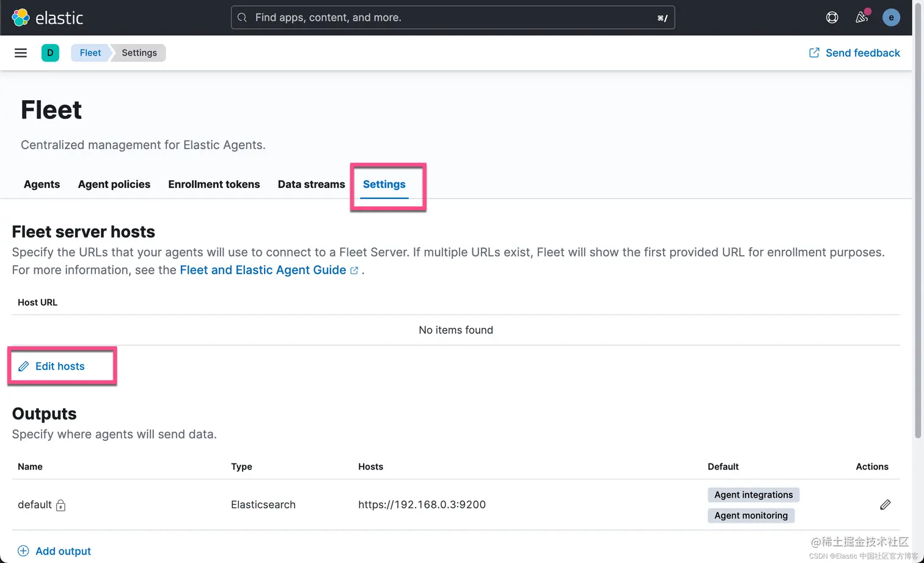Open the Elastic home logo

[47, 18]
